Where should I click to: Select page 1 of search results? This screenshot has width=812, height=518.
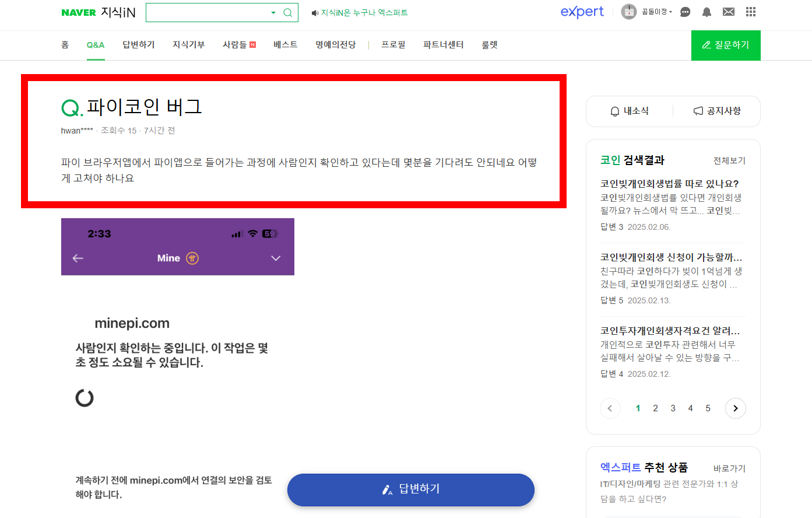pyautogui.click(x=638, y=408)
